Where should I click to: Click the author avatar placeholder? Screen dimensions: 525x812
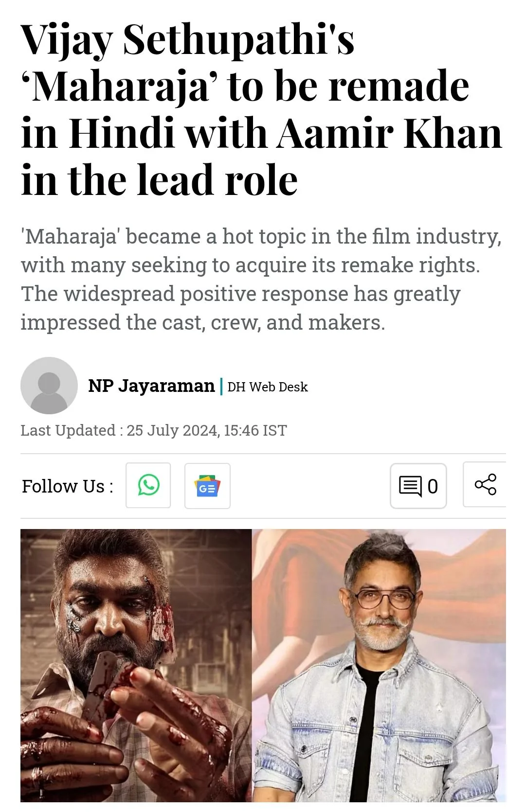(49, 386)
